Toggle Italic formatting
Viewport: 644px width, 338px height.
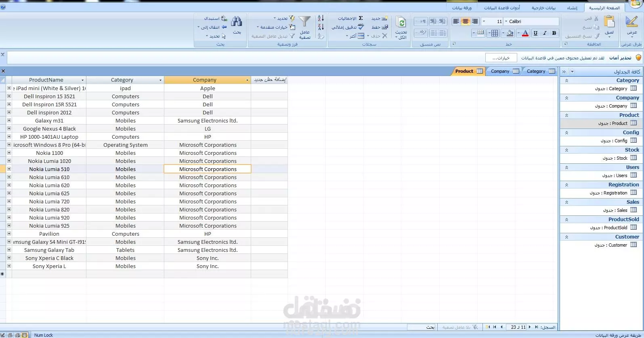(x=545, y=33)
